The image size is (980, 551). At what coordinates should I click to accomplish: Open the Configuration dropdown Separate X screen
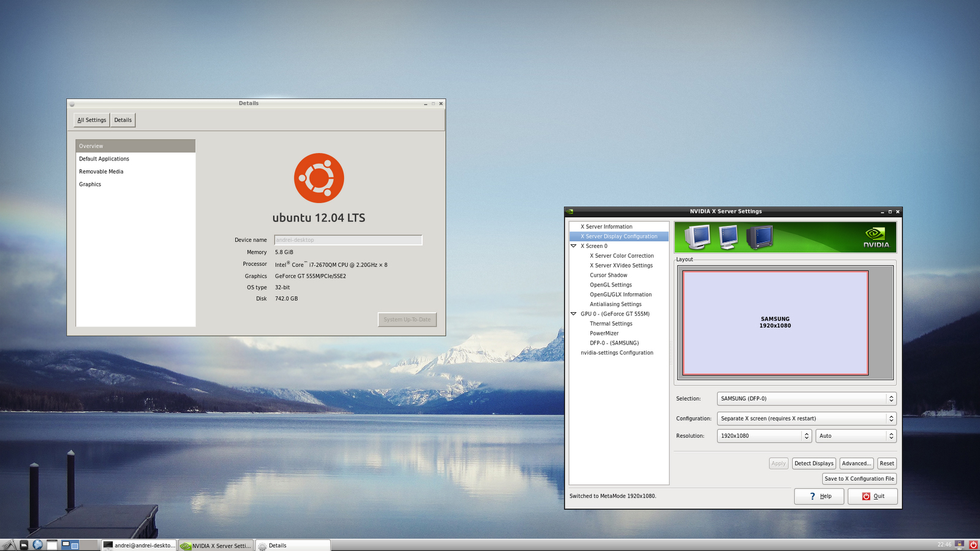point(806,419)
